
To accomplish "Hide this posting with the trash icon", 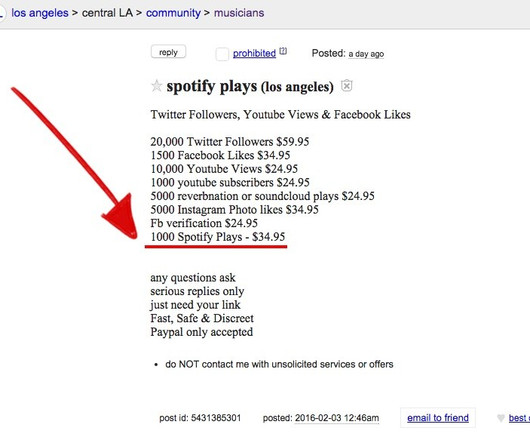I will coord(346,86).
